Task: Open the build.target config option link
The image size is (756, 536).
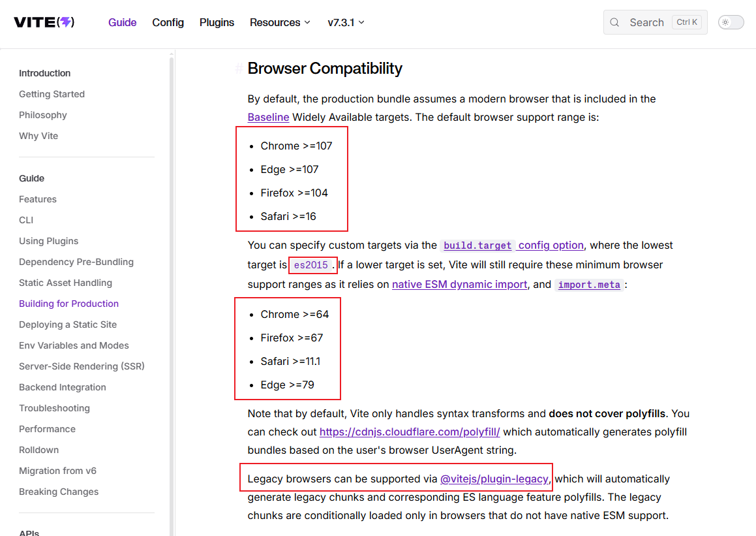Action: pos(512,245)
